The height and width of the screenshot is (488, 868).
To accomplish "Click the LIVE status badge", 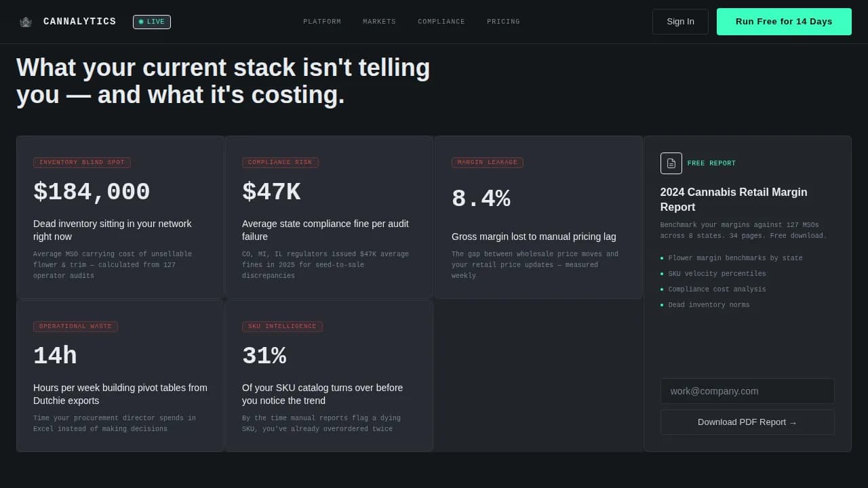I will tap(152, 22).
